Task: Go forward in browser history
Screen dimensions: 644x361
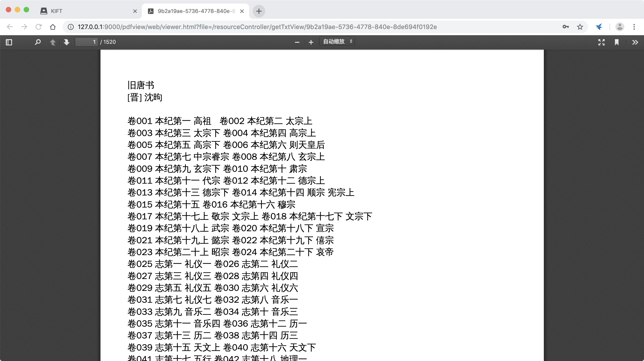Action: point(24,27)
